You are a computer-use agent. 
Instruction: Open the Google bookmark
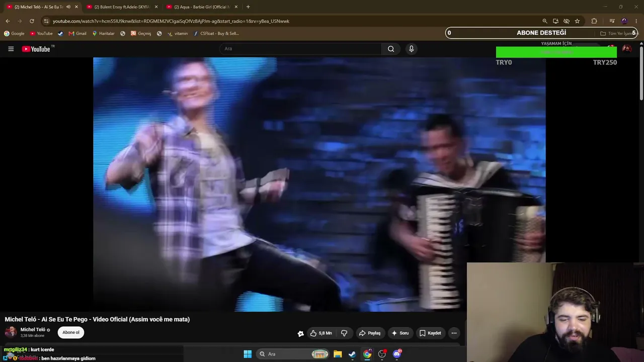click(14, 34)
